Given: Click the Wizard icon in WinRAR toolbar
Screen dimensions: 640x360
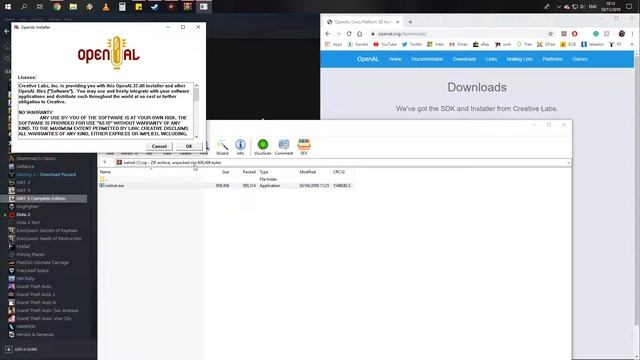Looking at the screenshot, I should [x=222, y=147].
